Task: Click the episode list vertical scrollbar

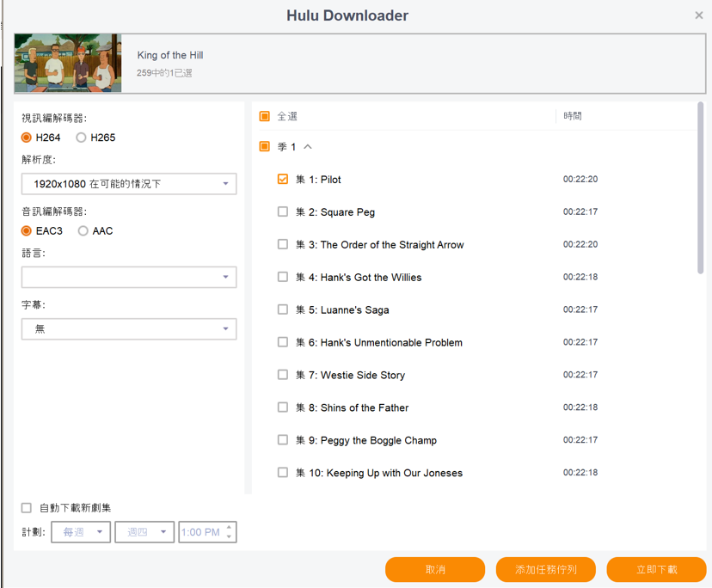Action: pyautogui.click(x=700, y=188)
